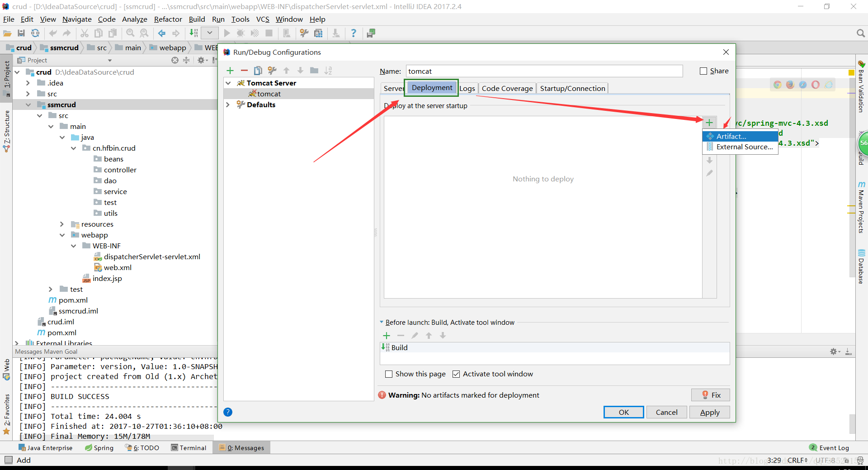This screenshot has width=868, height=470.
Task: Click the Stop square icon in toolbar
Action: [269, 33]
